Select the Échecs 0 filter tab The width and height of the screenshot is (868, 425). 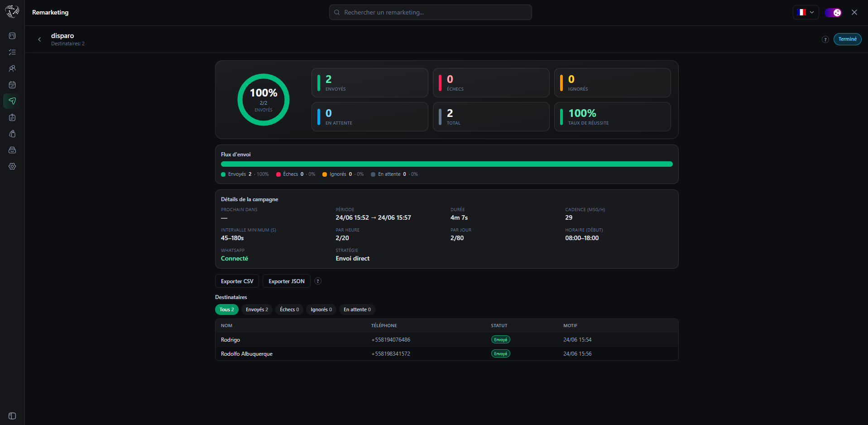coord(289,309)
